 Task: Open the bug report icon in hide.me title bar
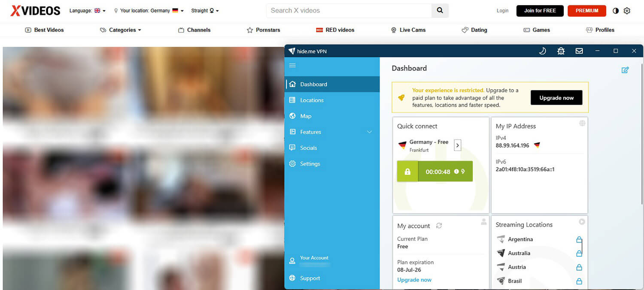point(561,51)
